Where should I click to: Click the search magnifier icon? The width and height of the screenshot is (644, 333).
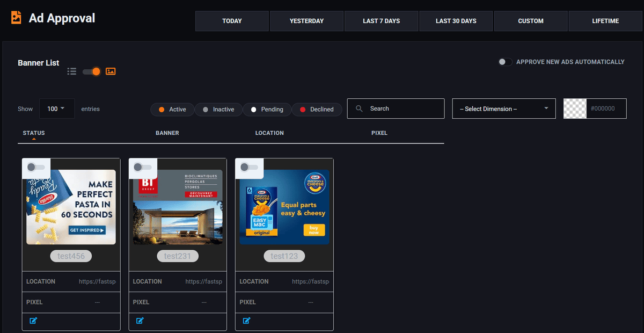[359, 108]
